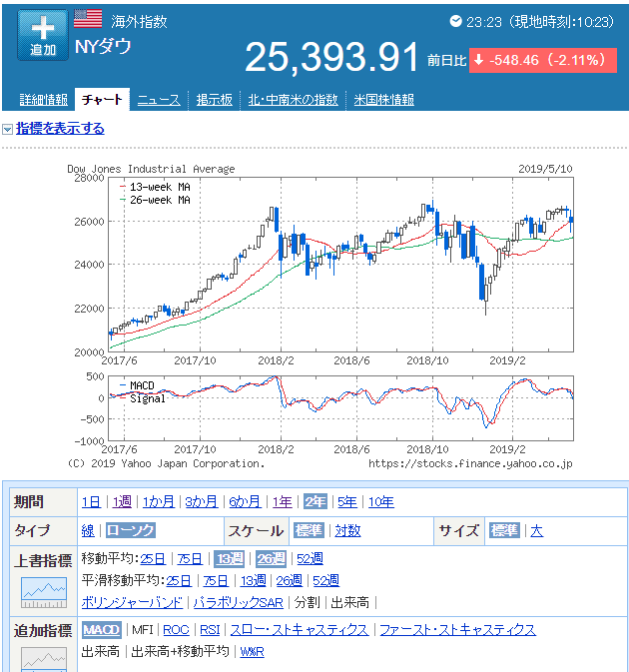Open the ニュース tab
This screenshot has width=629, height=672.
(159, 100)
